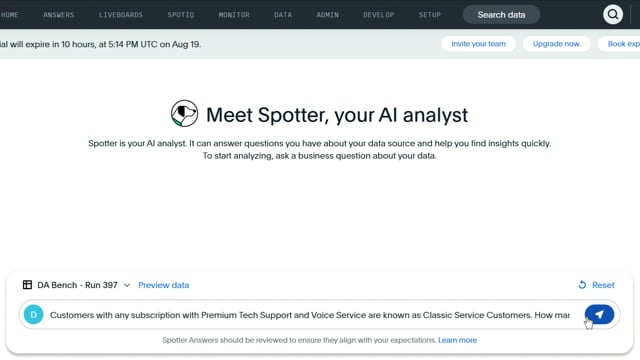Click the user avatar letter D
Image resolution: width=640 pixels, height=360 pixels.
point(33,315)
